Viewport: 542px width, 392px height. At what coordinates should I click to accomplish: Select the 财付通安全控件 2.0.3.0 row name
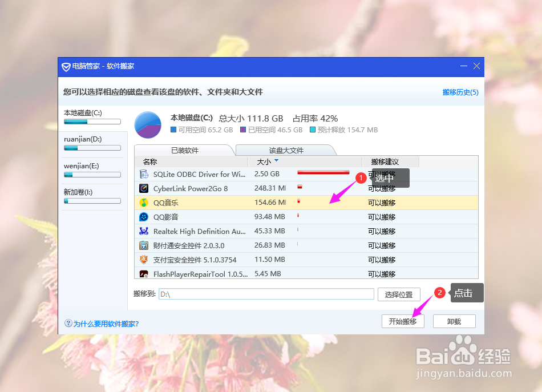click(x=189, y=245)
